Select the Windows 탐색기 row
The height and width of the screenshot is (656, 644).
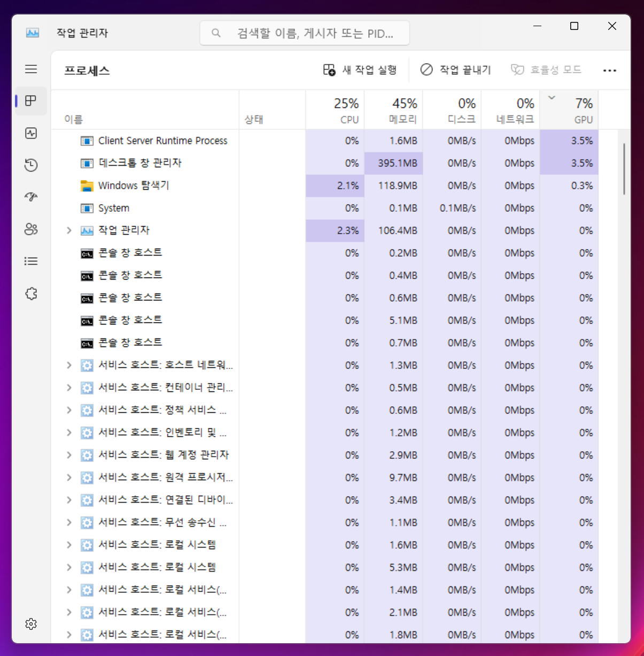point(325,186)
